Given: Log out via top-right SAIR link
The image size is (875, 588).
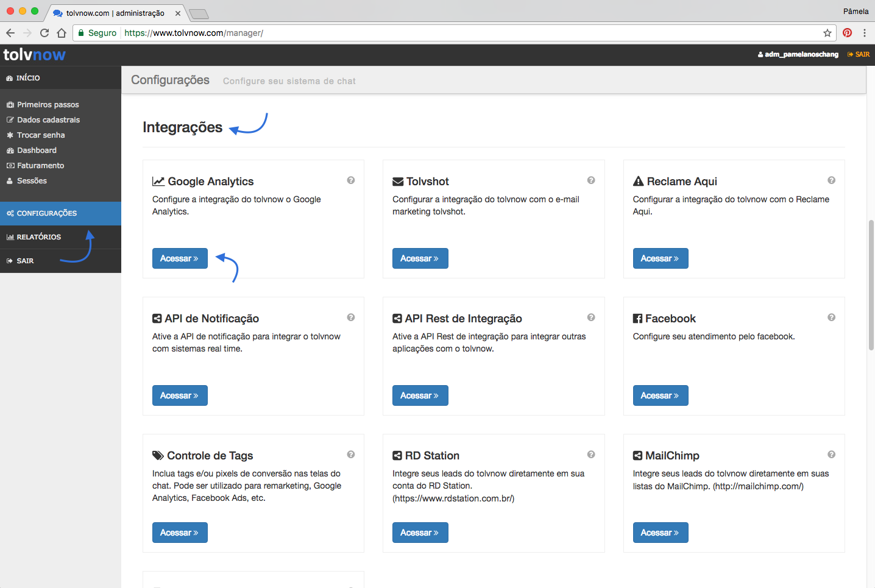Looking at the screenshot, I should [x=859, y=54].
